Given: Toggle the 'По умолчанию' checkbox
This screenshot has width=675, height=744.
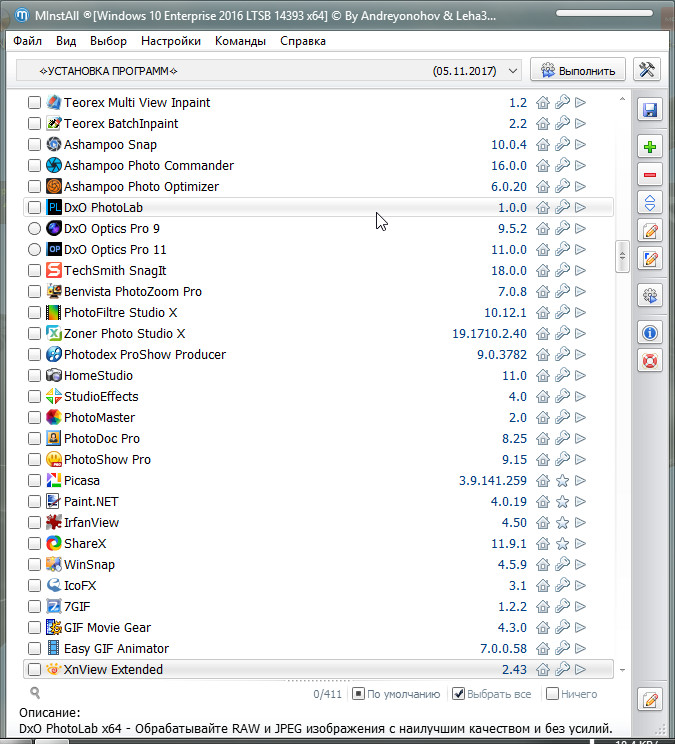Looking at the screenshot, I should point(359,694).
